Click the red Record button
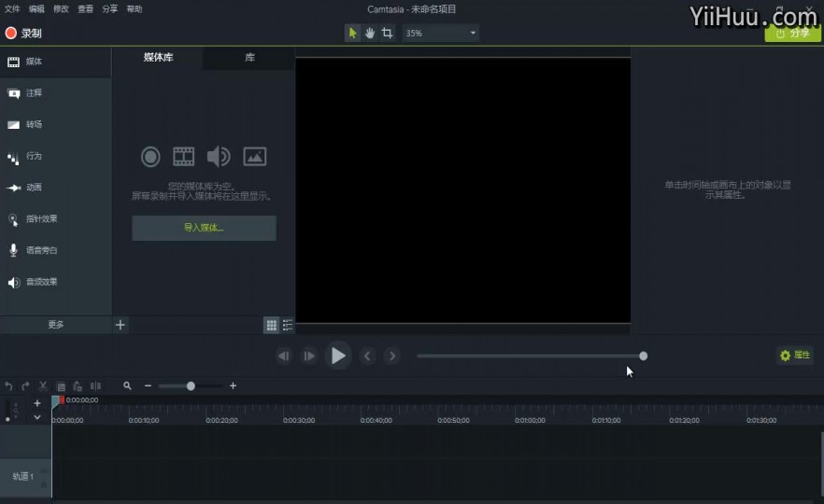Image resolution: width=824 pixels, height=504 pixels. pos(23,33)
